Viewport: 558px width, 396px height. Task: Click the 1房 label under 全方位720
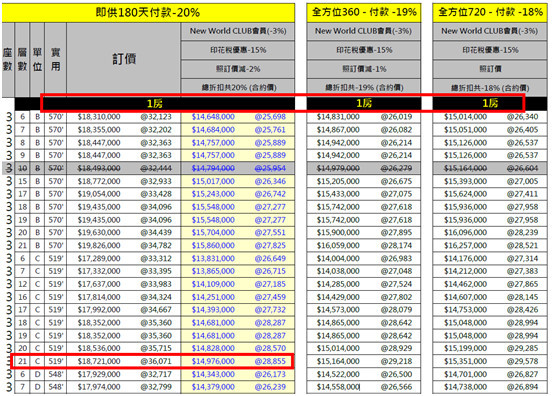490,104
